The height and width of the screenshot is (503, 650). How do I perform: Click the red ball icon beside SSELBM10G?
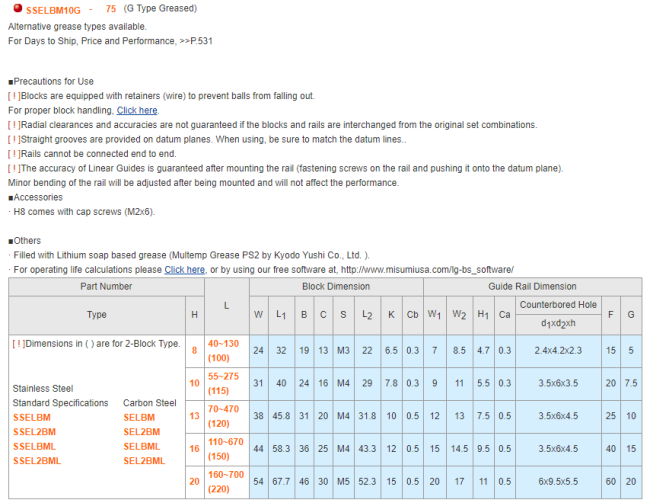(18, 7)
